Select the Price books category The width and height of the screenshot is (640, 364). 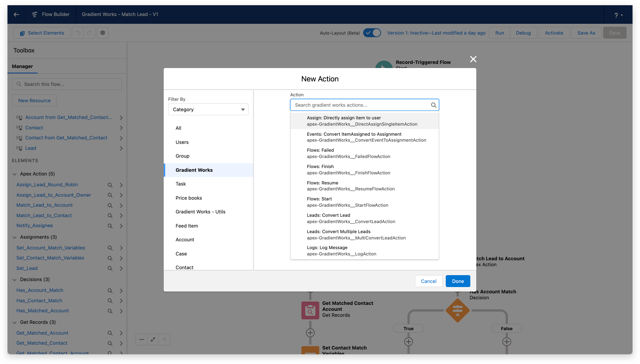(x=189, y=198)
